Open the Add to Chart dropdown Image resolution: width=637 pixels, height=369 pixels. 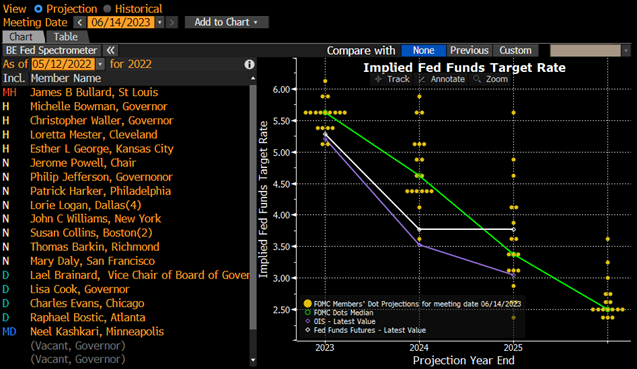(x=226, y=22)
